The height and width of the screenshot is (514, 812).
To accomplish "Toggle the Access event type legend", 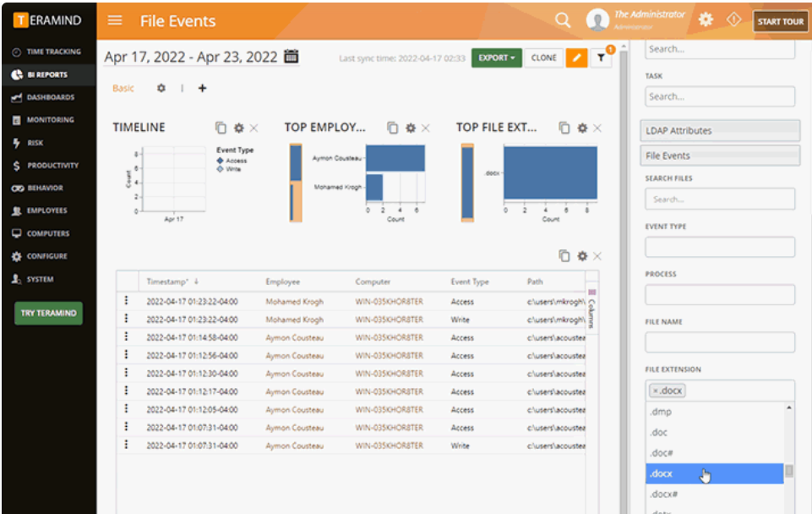I will click(232, 161).
